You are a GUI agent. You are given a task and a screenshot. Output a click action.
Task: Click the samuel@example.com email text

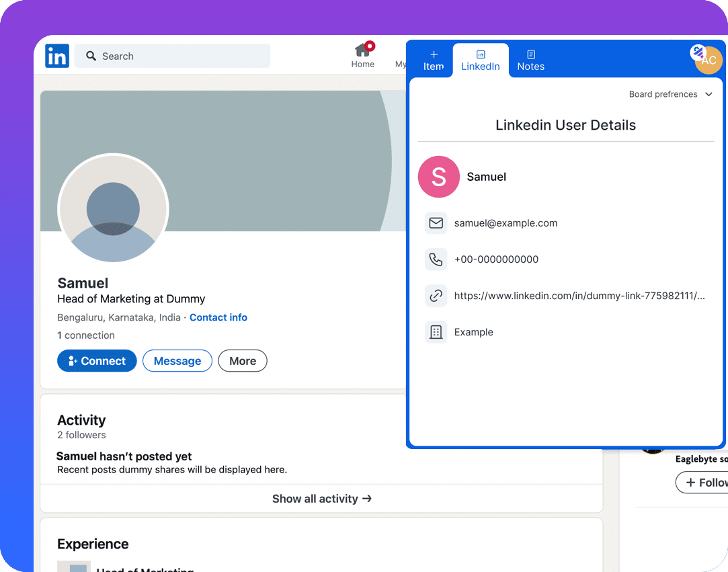click(x=505, y=223)
